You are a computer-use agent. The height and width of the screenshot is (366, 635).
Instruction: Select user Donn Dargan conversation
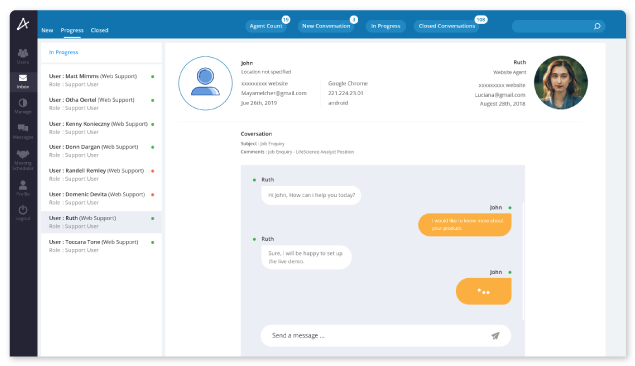click(x=101, y=151)
